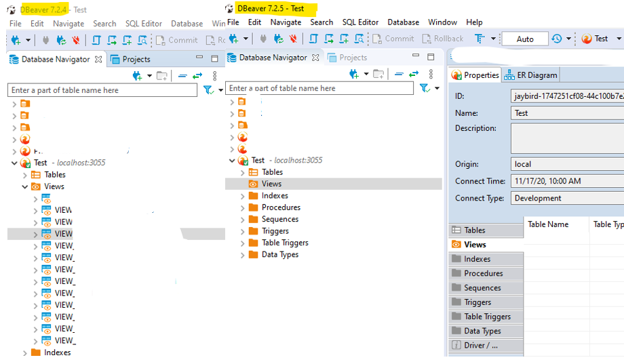Select Views section in Properties side list
This screenshot has width=624, height=364.
[486, 245]
